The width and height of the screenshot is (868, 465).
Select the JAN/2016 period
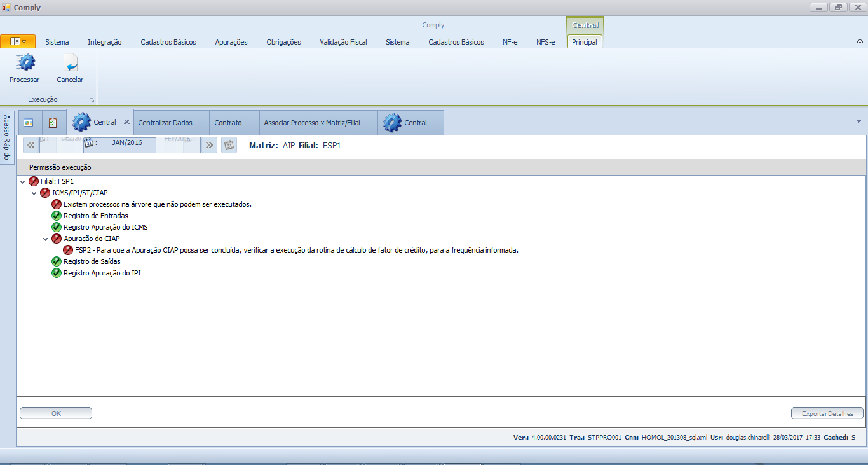[121, 144]
